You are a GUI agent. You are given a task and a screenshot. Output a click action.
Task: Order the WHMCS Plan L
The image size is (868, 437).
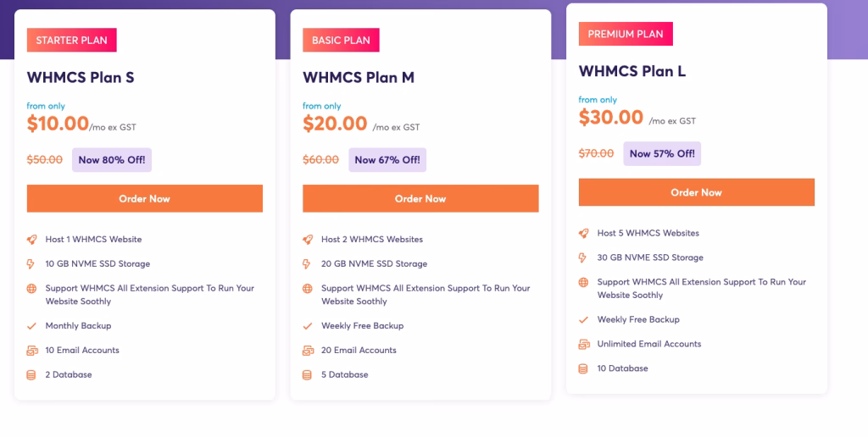tap(697, 192)
